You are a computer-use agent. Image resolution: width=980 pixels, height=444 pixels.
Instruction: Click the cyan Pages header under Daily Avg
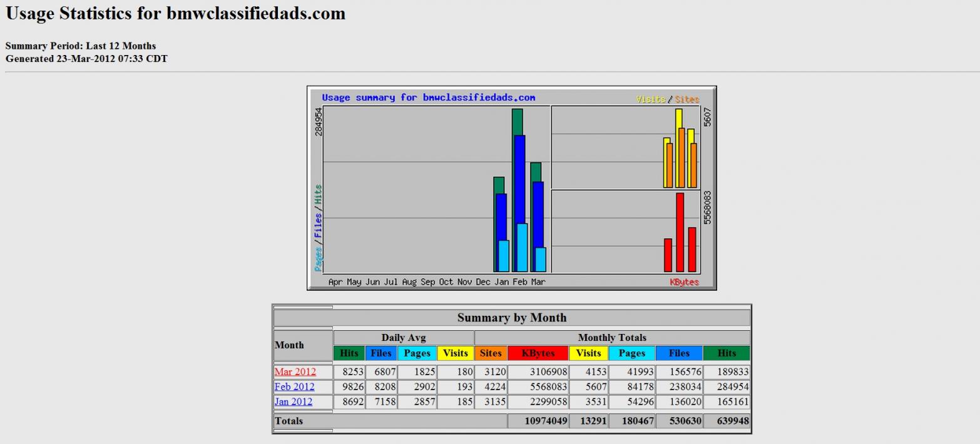[417, 353]
